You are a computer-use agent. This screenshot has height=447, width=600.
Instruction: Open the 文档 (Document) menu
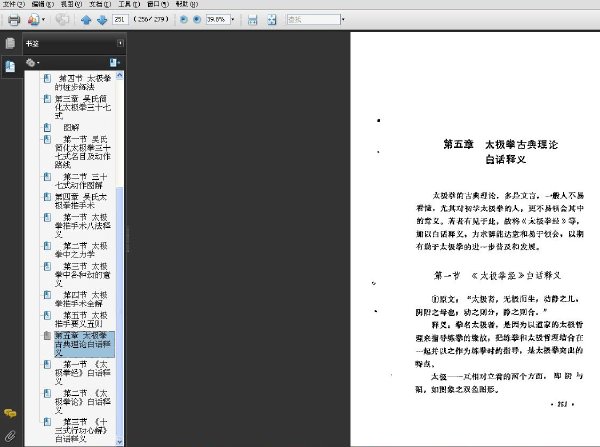click(100, 4)
